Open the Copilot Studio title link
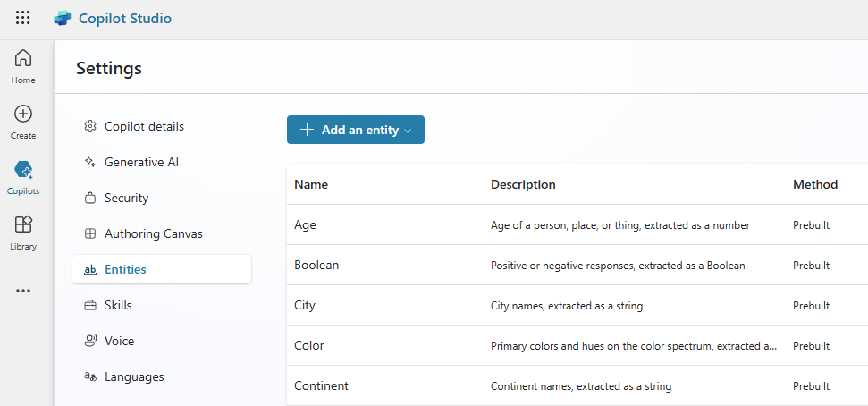 coord(125,18)
